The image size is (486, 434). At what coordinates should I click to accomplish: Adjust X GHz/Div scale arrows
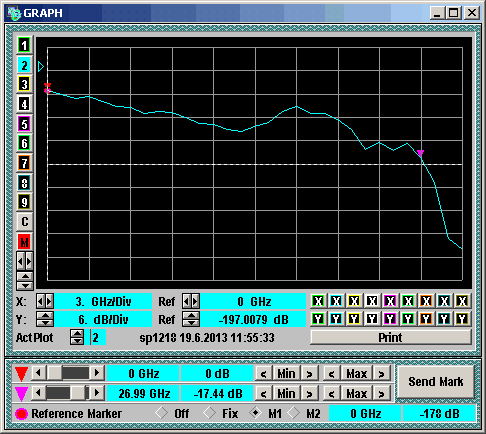[45, 302]
